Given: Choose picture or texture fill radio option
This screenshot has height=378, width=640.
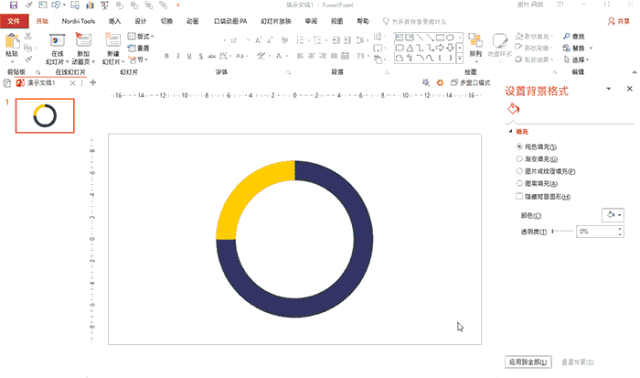Looking at the screenshot, I should coord(519,171).
